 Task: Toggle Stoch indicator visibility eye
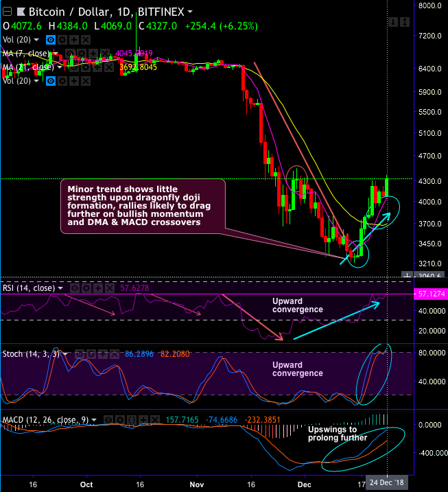[80, 354]
